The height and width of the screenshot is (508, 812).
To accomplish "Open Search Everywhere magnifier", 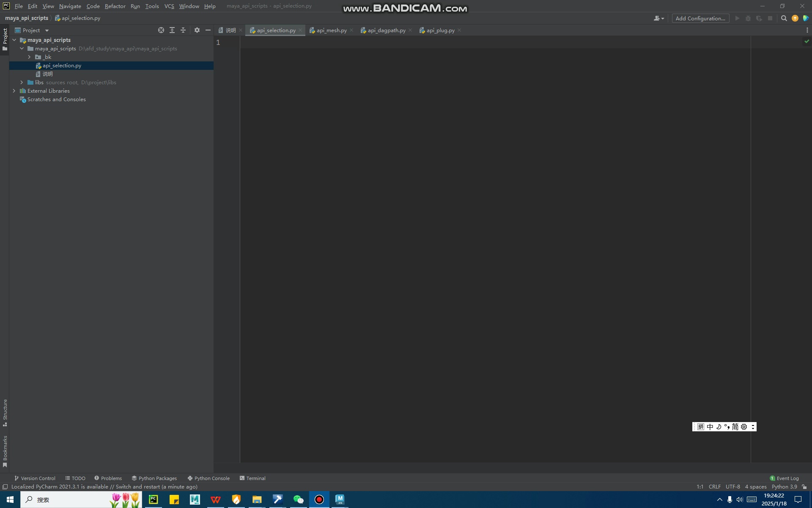I will click(x=784, y=18).
